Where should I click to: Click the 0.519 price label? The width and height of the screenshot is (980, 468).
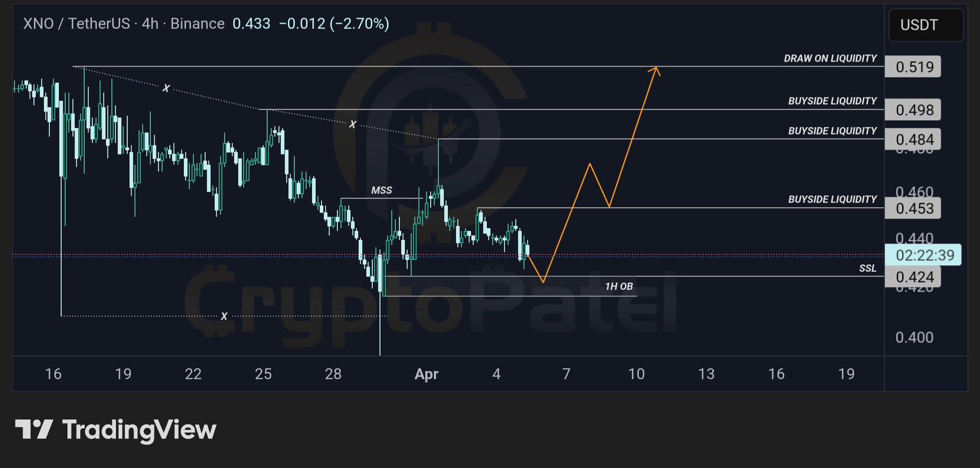pos(913,67)
